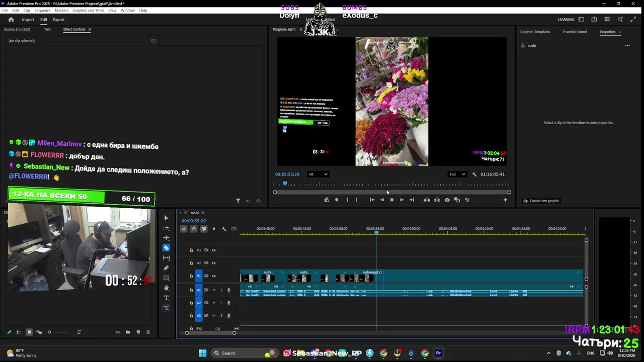644x362 pixels.
Task: Click the Comparison View icon
Action: click(457, 200)
